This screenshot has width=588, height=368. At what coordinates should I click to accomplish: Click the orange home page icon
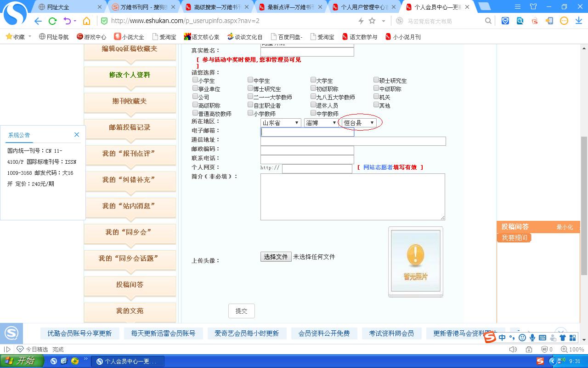coord(86,21)
